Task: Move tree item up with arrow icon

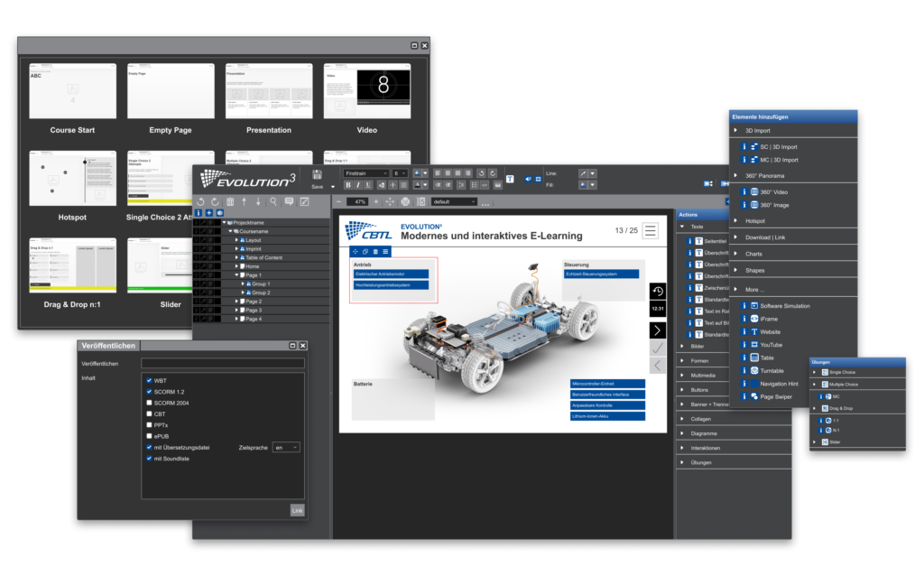Action: pos(244,201)
